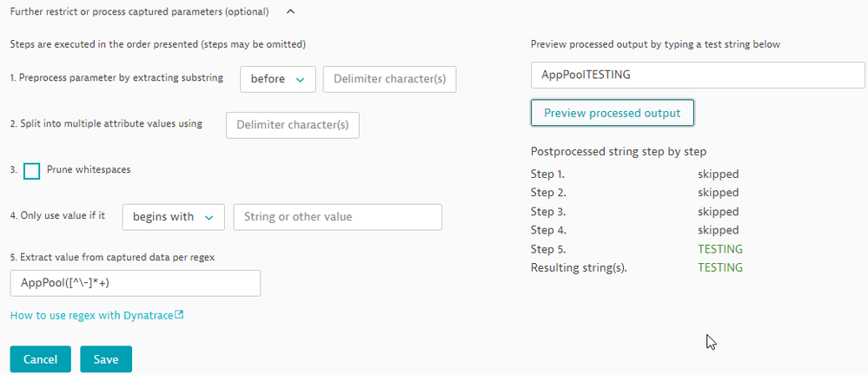Focus the regex field containing AppPool pattern
This screenshot has height=375, width=868.
135,284
